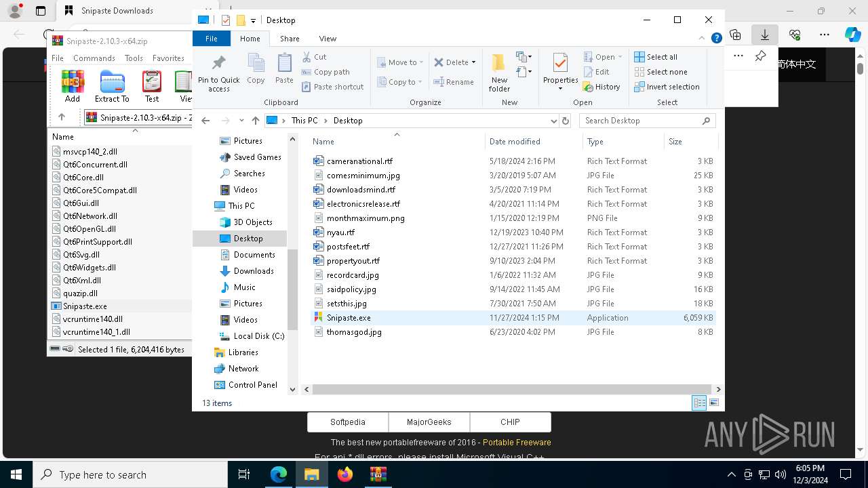This screenshot has width=868, height=488.
Task: Open file History from ribbon
Action: pos(601,87)
